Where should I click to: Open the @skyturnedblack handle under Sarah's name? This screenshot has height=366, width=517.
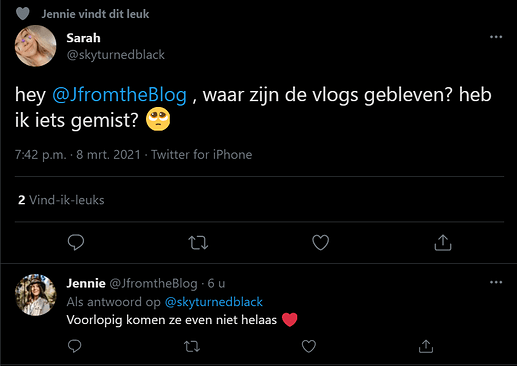[116, 55]
